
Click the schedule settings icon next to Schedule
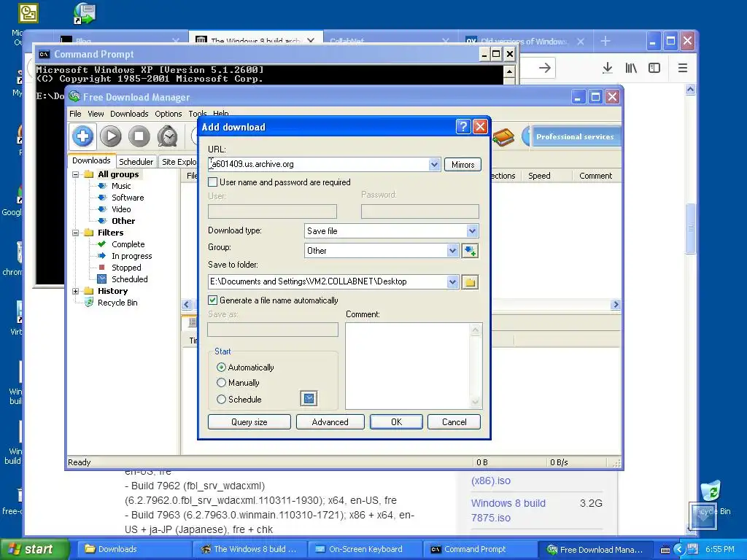309,399
